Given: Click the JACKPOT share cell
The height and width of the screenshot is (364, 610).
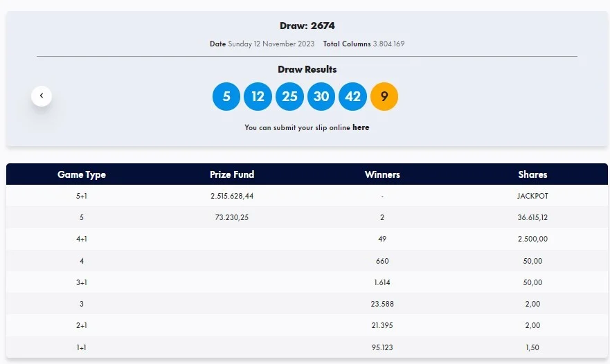Looking at the screenshot, I should point(532,196).
